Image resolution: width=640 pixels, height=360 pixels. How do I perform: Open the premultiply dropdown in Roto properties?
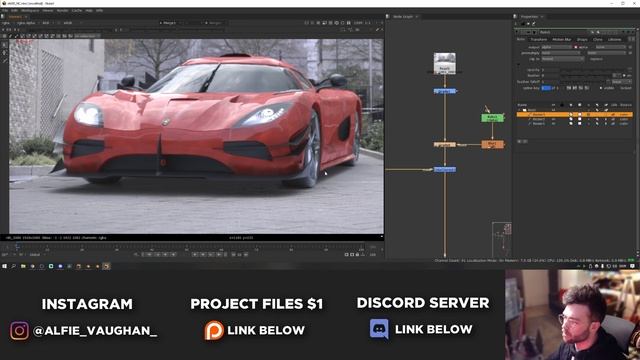562,53
